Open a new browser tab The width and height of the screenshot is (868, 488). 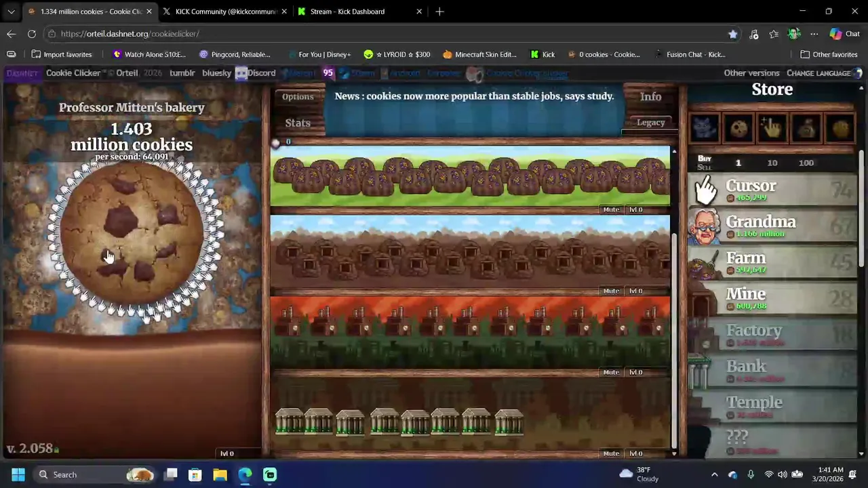click(439, 12)
